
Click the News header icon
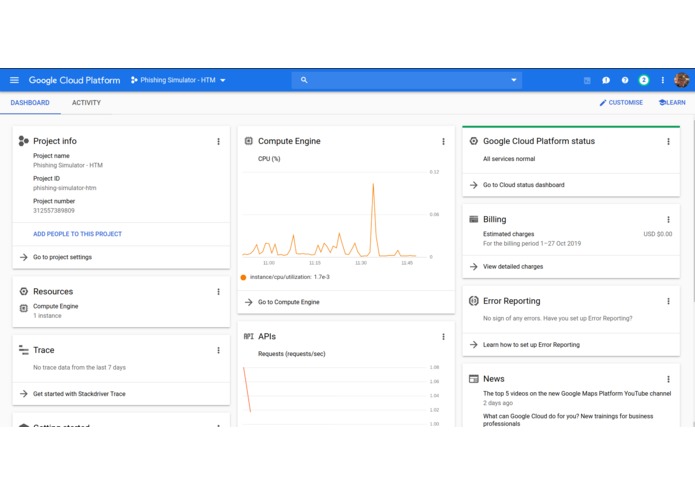[474, 379]
